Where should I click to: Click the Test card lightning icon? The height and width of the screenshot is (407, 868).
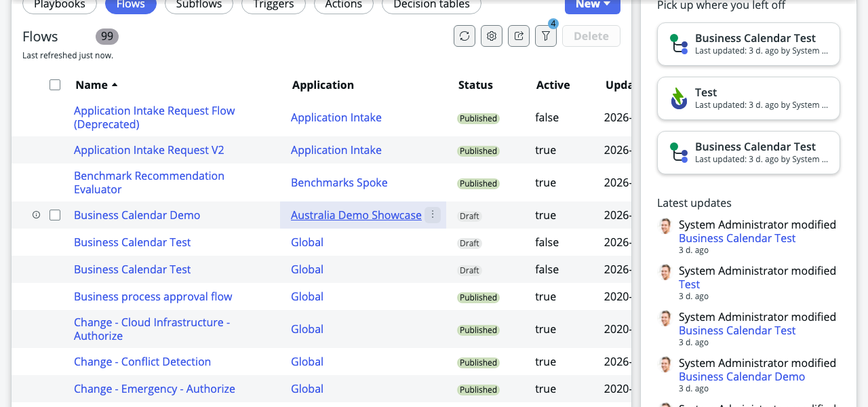click(x=679, y=98)
